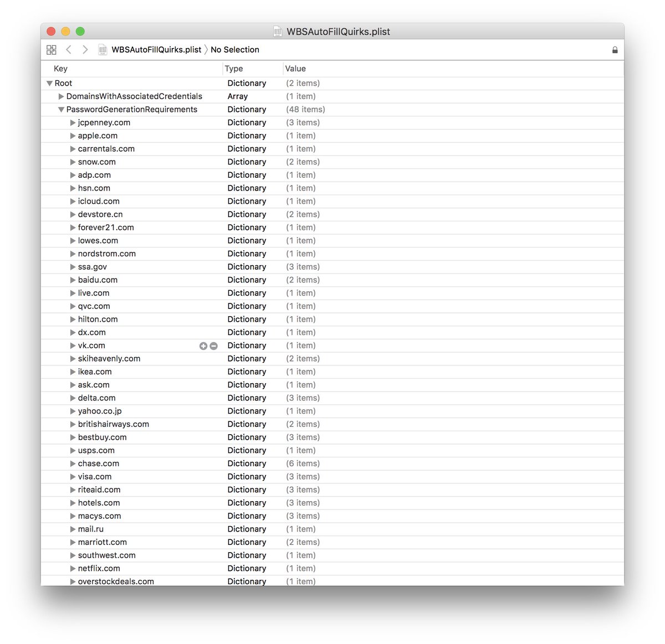Click the green zoom window button
665x644 pixels.
coord(80,32)
